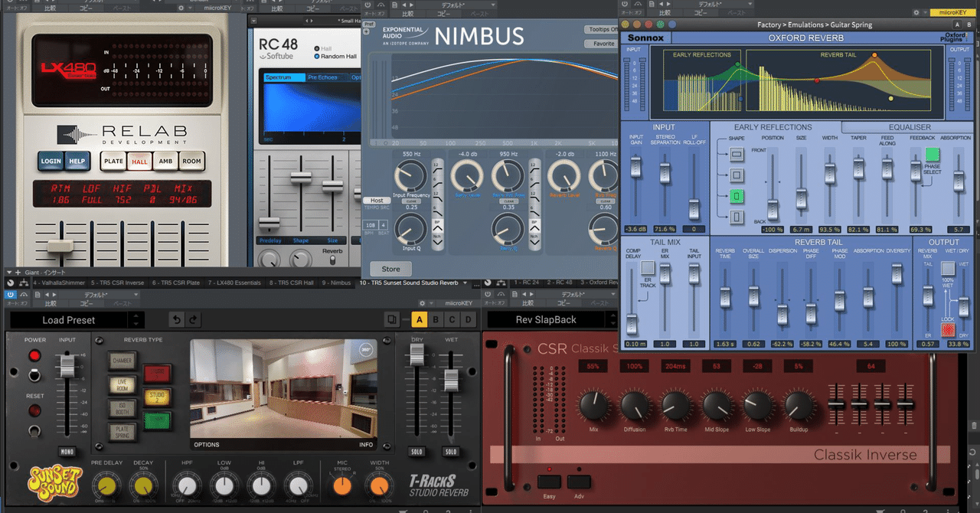Toggle Mono switch under Sunset Sound input
Screen dimensions: 980x513
[68, 452]
